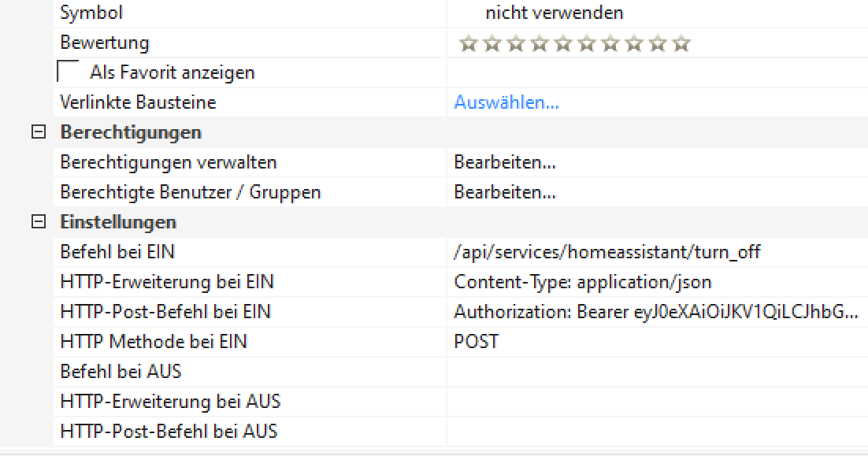The image size is (868, 456).
Task: Click the second Bewertung star
Action: [492, 43]
